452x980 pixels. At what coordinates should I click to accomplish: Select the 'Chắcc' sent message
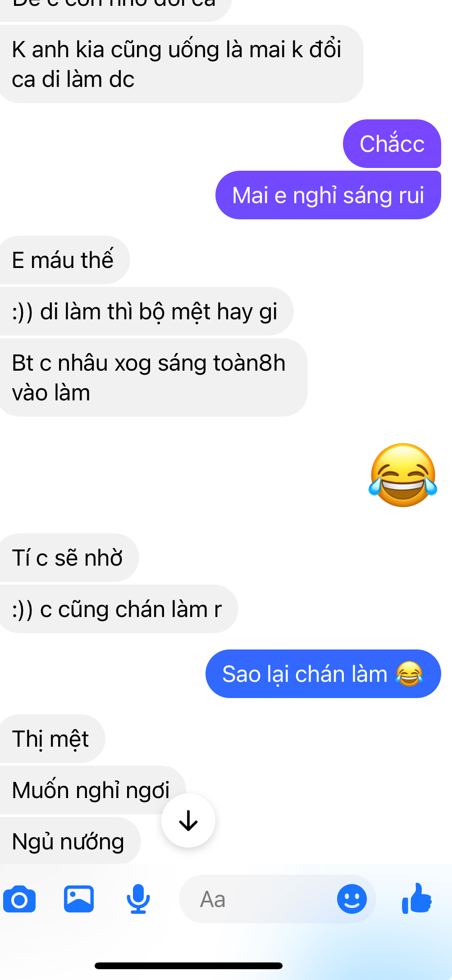392,144
